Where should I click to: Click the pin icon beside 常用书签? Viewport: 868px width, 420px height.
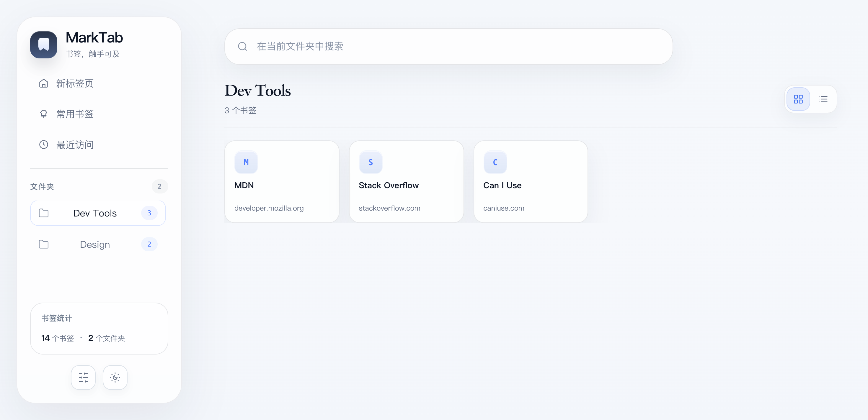click(x=43, y=114)
